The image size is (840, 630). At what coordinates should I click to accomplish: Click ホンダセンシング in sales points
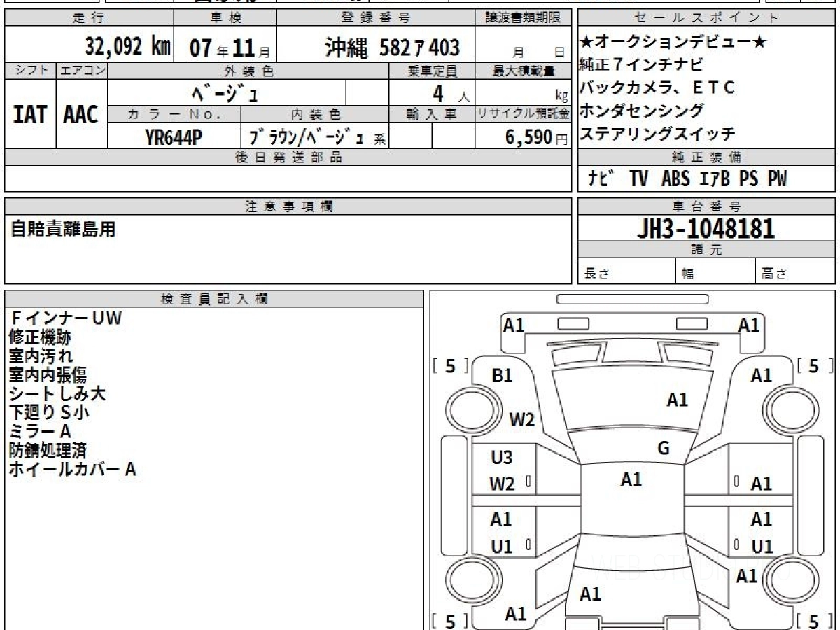pyautogui.click(x=641, y=111)
